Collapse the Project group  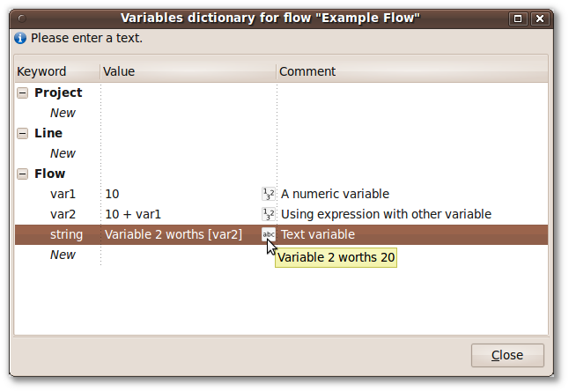23,92
